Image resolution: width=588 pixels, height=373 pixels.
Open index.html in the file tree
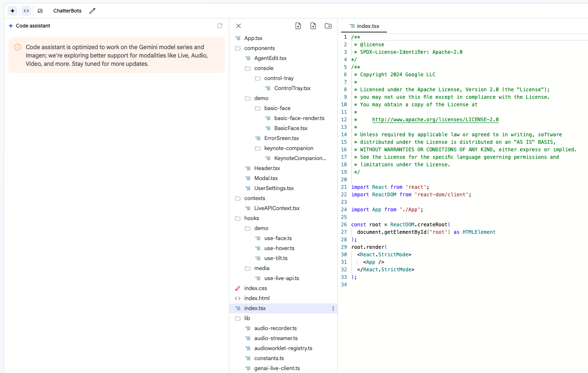[x=256, y=298]
